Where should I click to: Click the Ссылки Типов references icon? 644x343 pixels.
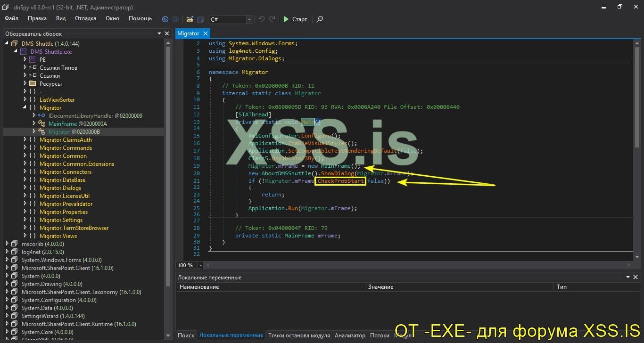click(x=32, y=68)
